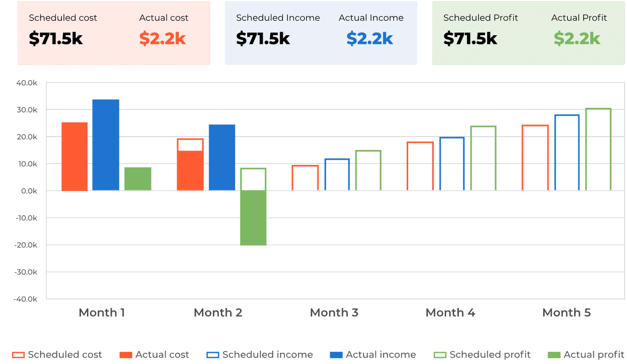Screen dimensions: 627x364
Task: Select the Month 2 actual income bar
Action: [x=222, y=157]
